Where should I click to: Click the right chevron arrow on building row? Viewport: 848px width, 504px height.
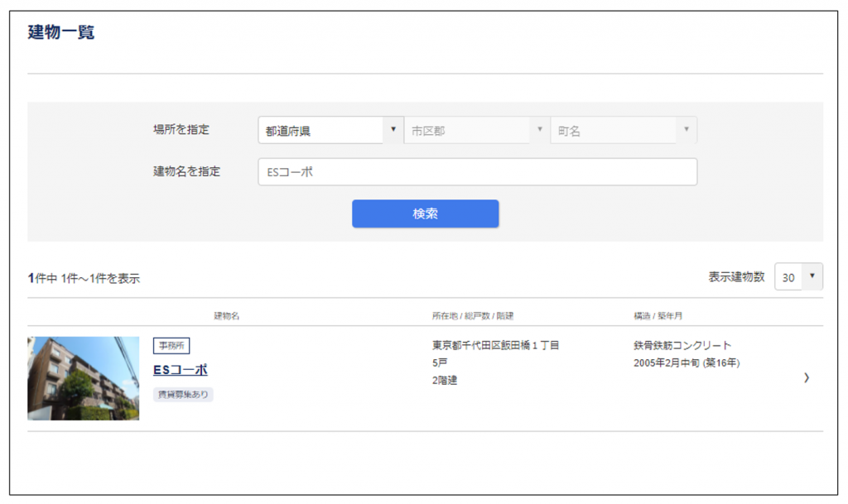click(807, 378)
